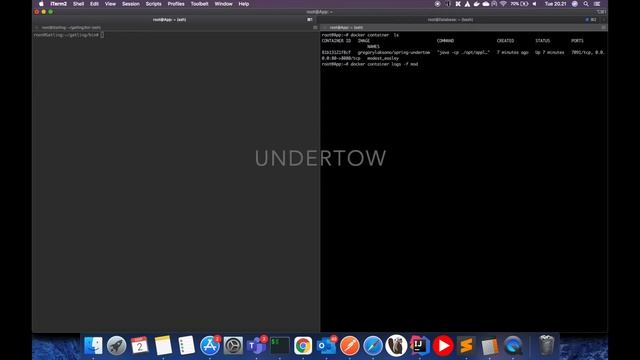Screen dimensions: 640x360
Task: Click the volume speaker icon in menu bar
Action: click(534, 4)
